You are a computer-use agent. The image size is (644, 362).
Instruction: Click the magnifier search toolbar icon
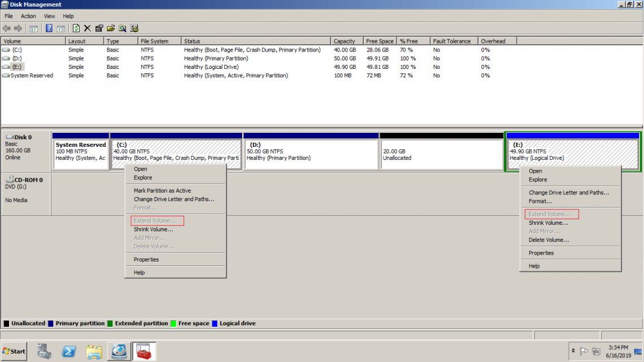coord(122,28)
